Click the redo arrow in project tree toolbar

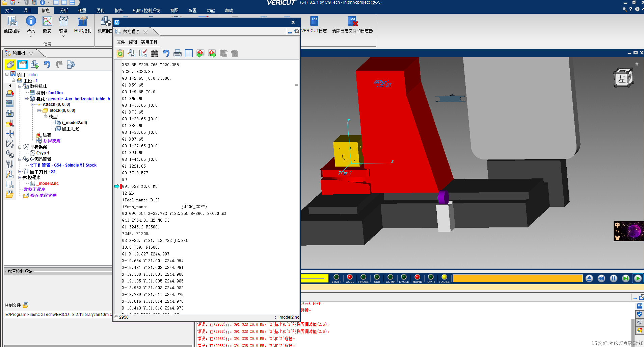[x=59, y=64]
